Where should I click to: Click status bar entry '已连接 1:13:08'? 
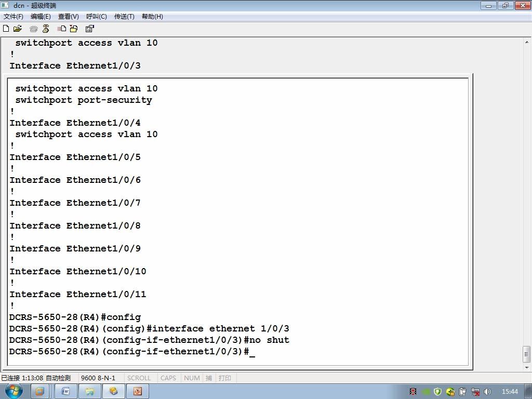(22, 378)
